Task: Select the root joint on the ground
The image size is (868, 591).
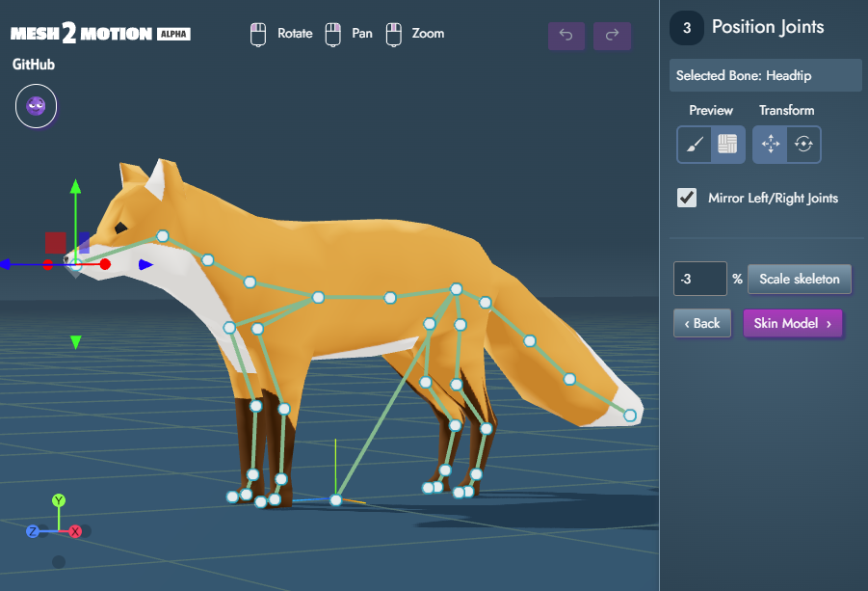Action: point(335,500)
